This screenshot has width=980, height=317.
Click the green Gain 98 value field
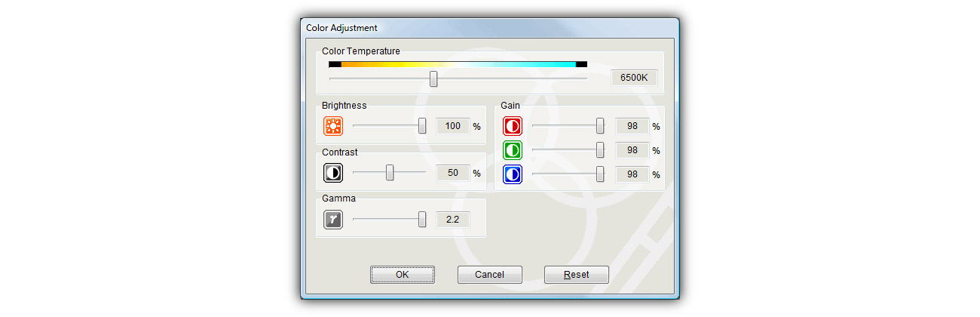(632, 150)
